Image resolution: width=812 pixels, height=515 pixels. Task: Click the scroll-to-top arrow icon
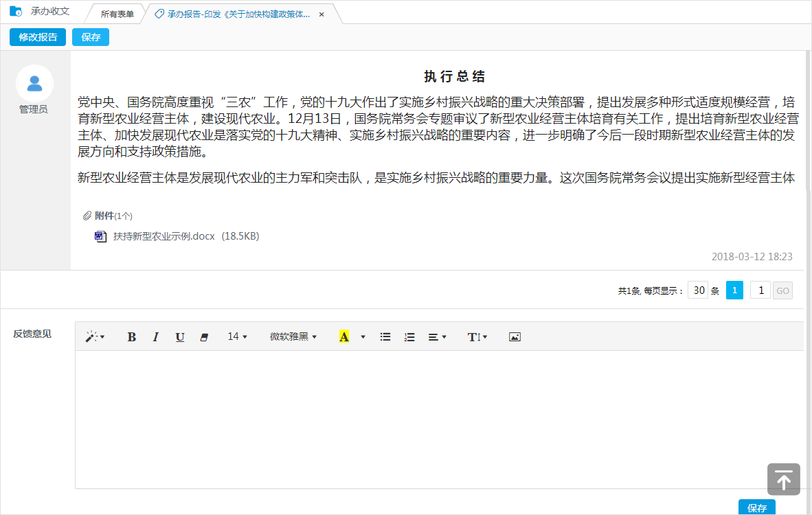783,479
